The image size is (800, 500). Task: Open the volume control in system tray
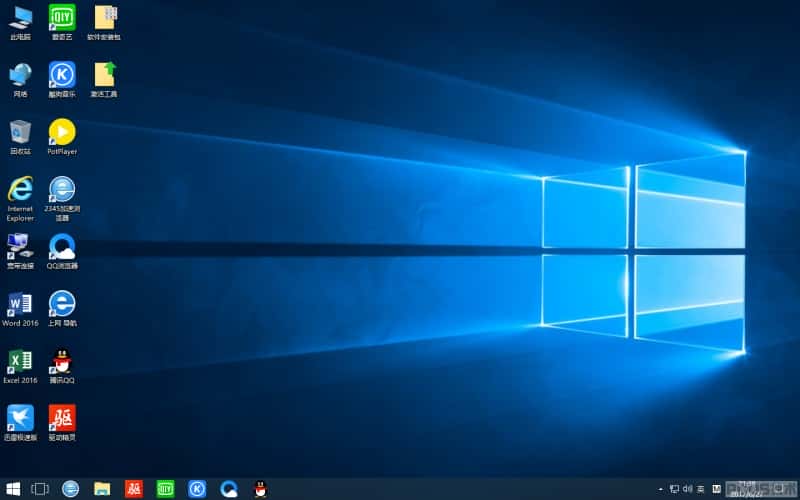pyautogui.click(x=688, y=489)
